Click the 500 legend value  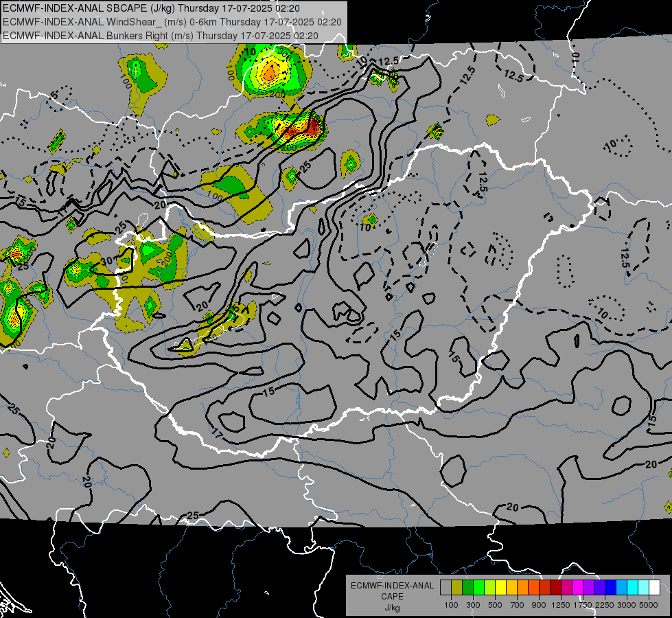coord(495,605)
